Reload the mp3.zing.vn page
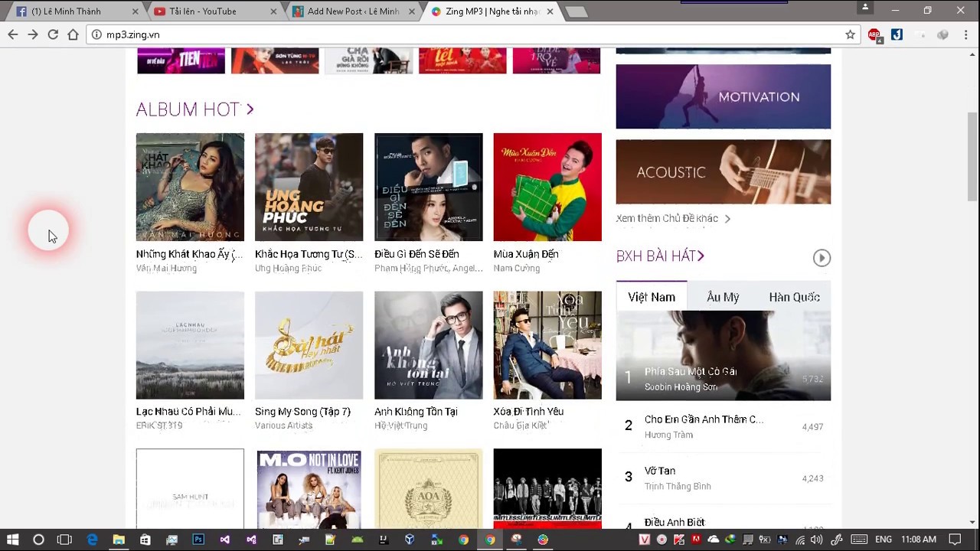The image size is (980, 551). 53,34
